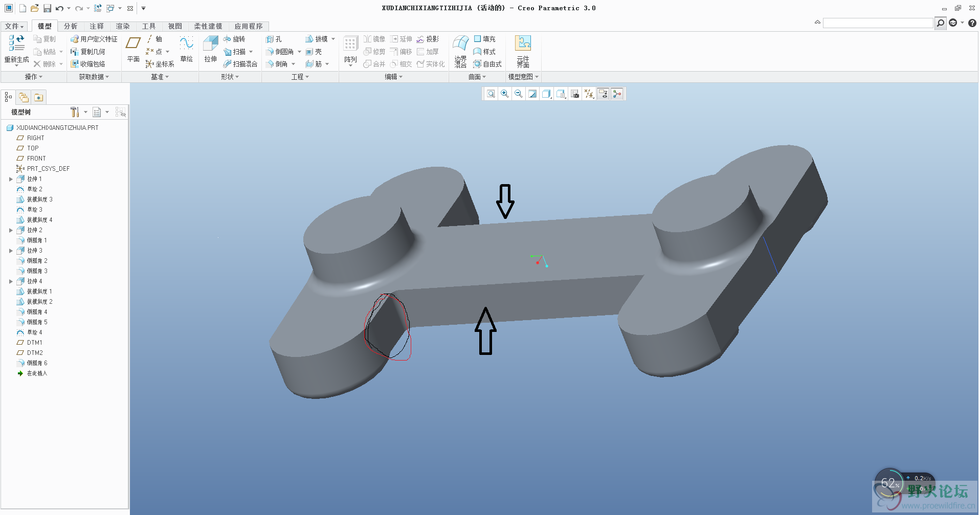
Task: Select 倒圆角 6 in the model tree
Action: coord(32,363)
